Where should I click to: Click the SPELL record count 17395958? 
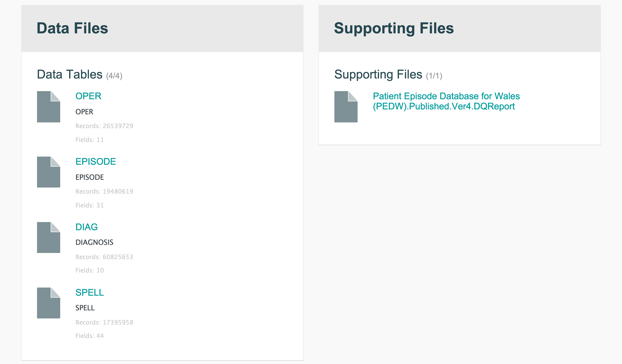[x=104, y=322]
